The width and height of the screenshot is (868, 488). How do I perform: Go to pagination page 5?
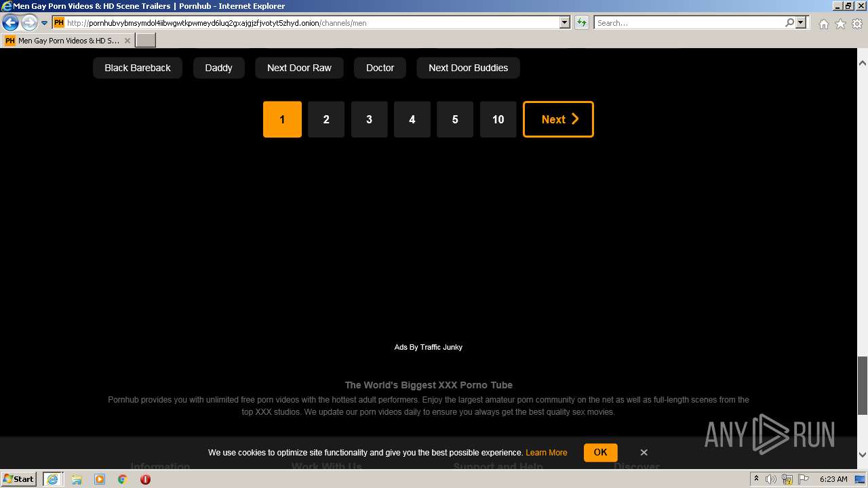[455, 119]
